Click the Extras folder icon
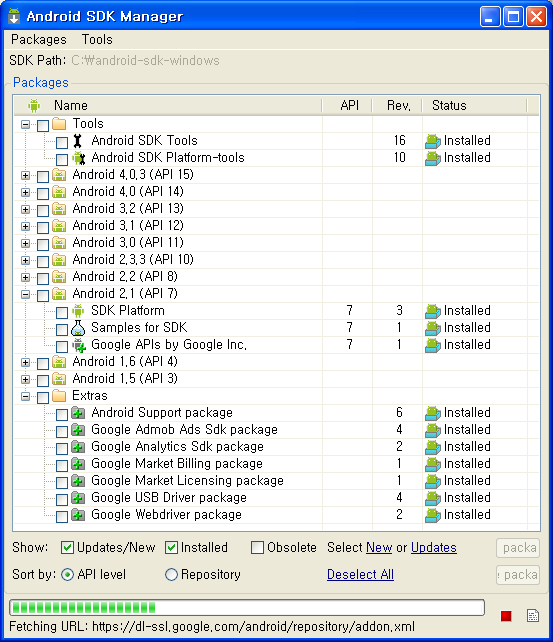Screen dimensions: 553x642 [x=59, y=396]
